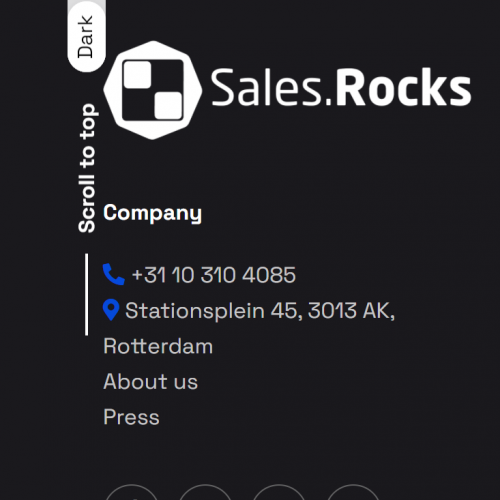The width and height of the screenshot is (500, 500).
Task: Toggle the Dark mode switch
Action: (86, 36)
